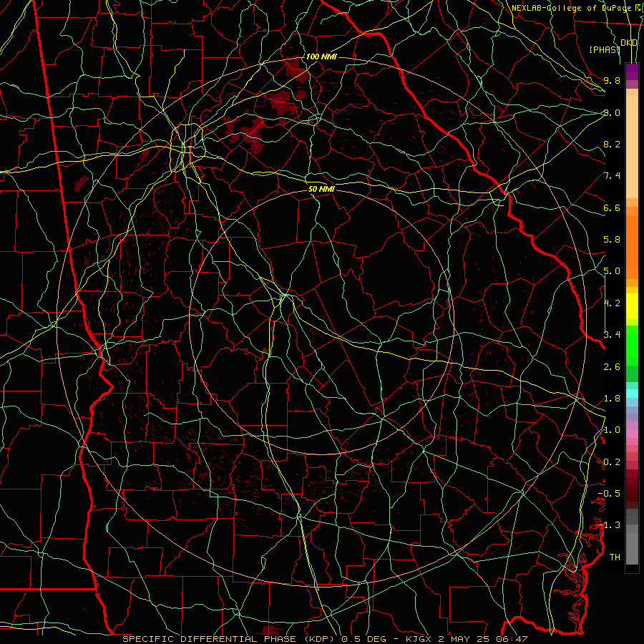The image size is (644, 644).
Task: Click the 0.2 value on the color scale
Action: [x=612, y=462]
